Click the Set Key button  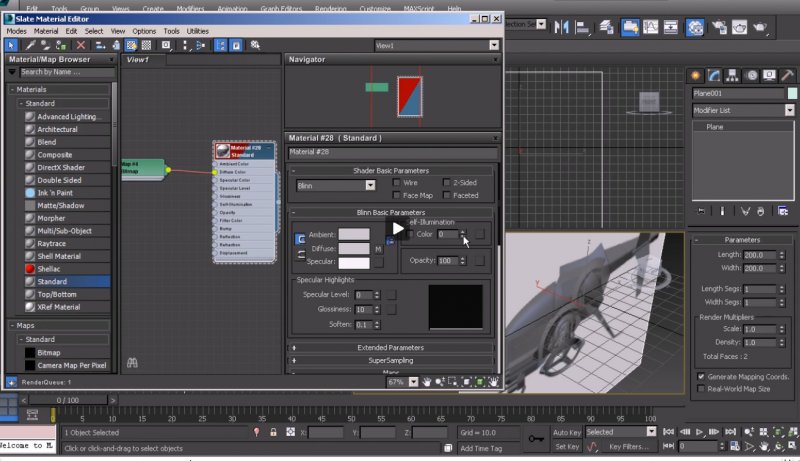point(567,447)
